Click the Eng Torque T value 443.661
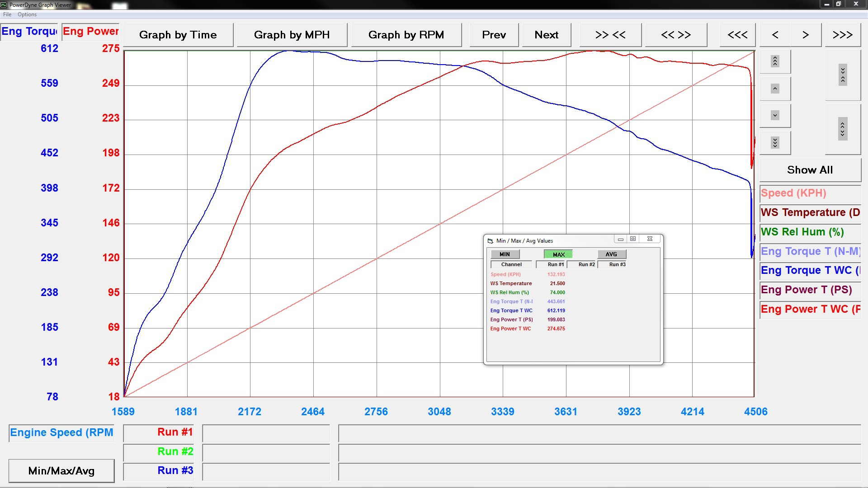Image resolution: width=868 pixels, height=488 pixels. pos(556,301)
